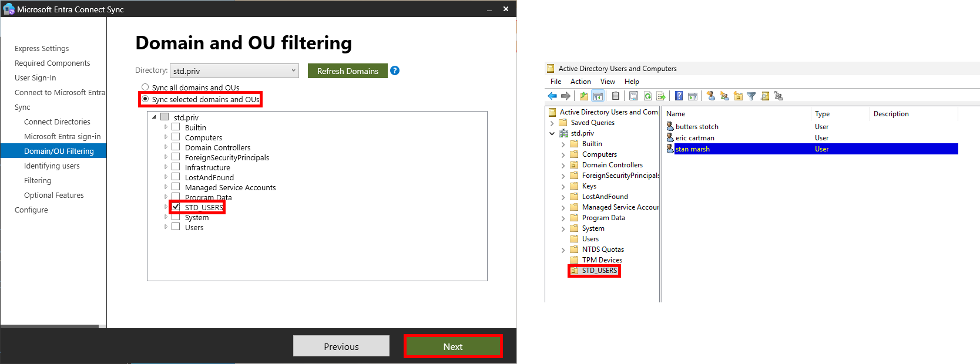Expand Builtin node in OU filter tree
The height and width of the screenshot is (364, 980).
166,127
